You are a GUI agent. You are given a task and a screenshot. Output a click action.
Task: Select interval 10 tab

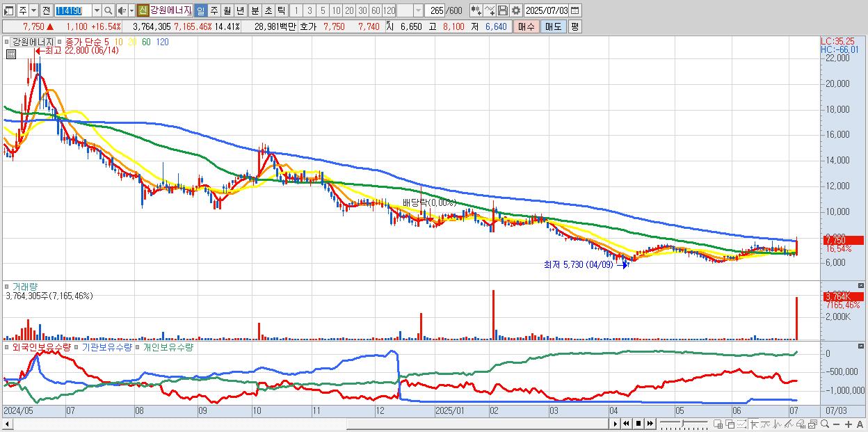point(336,11)
